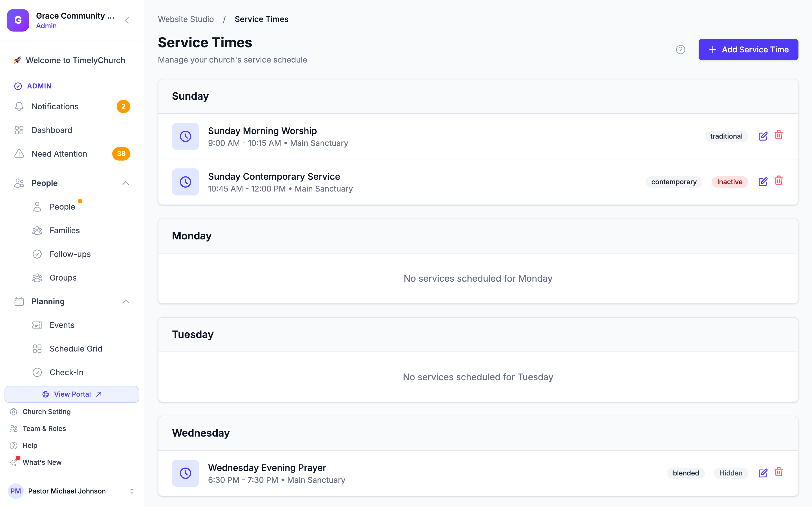Open the Families menu item
Image resolution: width=812 pixels, height=507 pixels.
click(65, 230)
